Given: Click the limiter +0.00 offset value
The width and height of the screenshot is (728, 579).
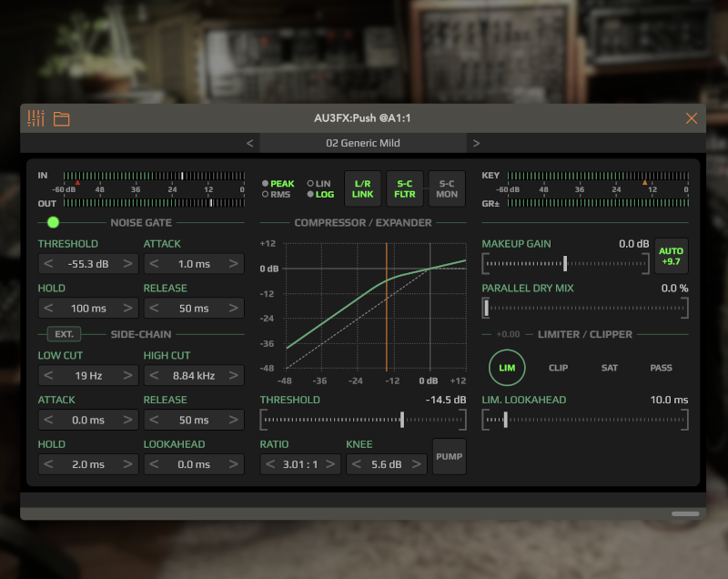Looking at the screenshot, I should (508, 334).
